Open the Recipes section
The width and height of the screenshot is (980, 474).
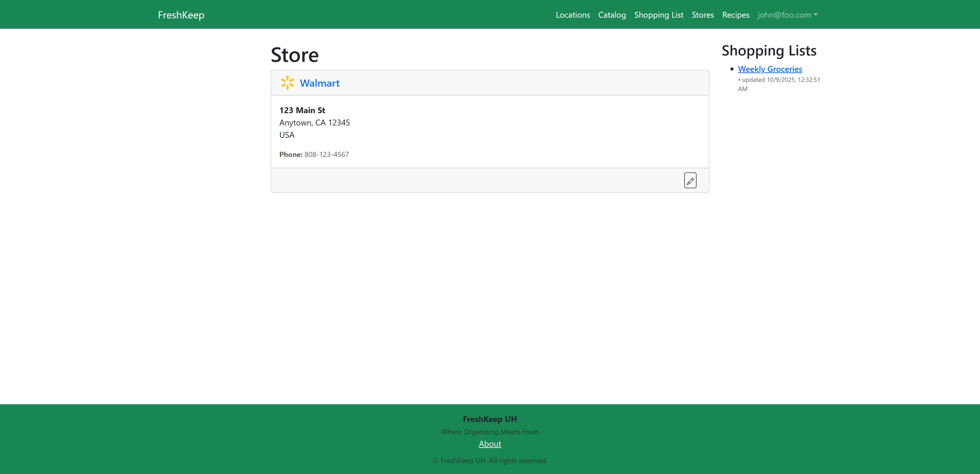point(735,15)
